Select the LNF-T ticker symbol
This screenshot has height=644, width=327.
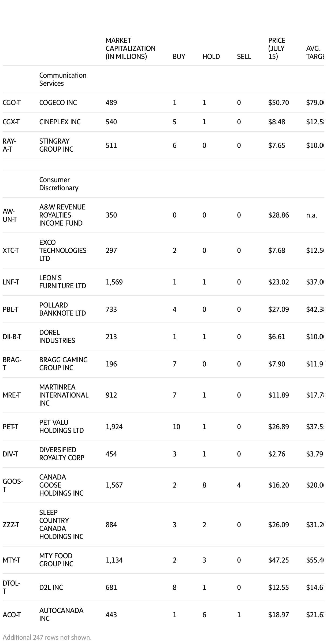pyautogui.click(x=11, y=282)
